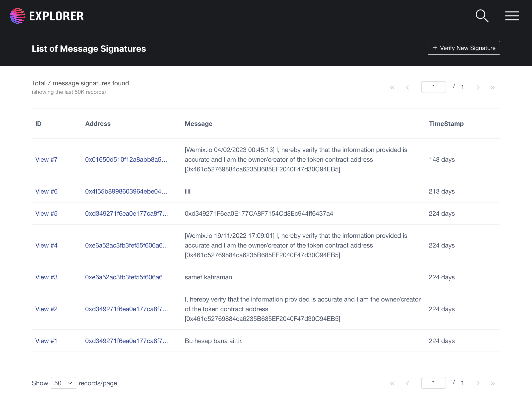
Task: Open View #1 signature link
Action: tap(46, 341)
